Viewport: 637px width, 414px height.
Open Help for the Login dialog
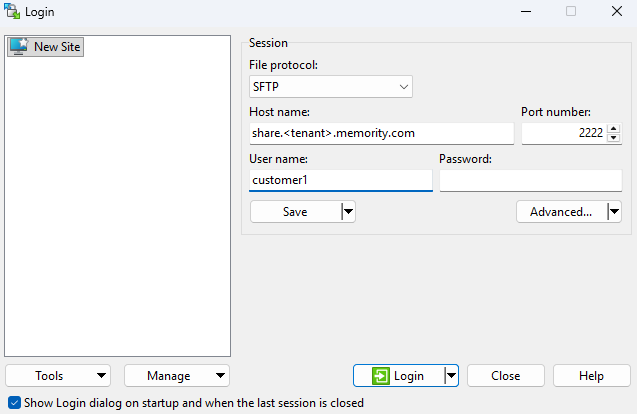pyautogui.click(x=591, y=376)
